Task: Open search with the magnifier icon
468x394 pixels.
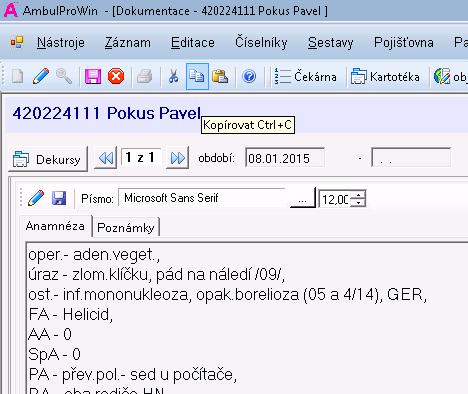Action: (x=64, y=76)
